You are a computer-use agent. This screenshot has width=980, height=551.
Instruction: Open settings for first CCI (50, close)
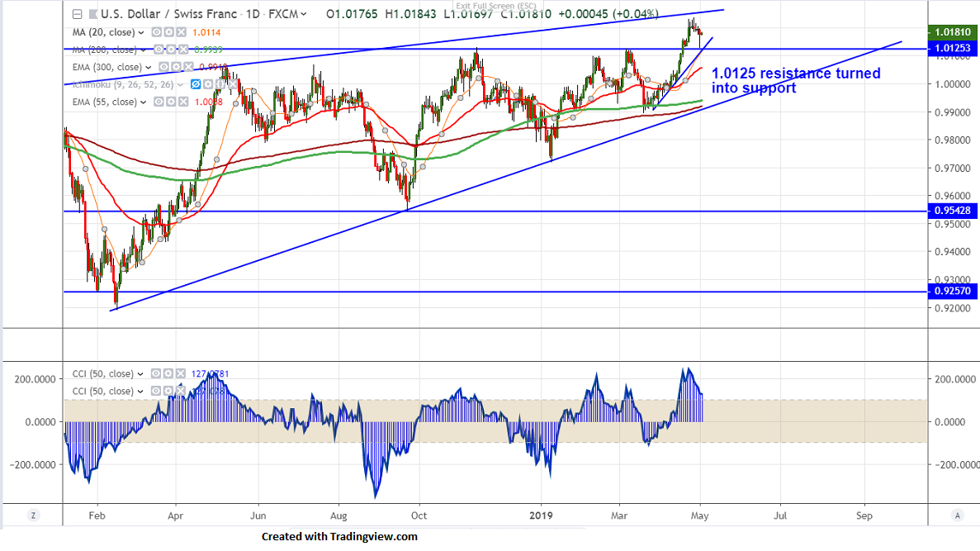tap(168, 374)
